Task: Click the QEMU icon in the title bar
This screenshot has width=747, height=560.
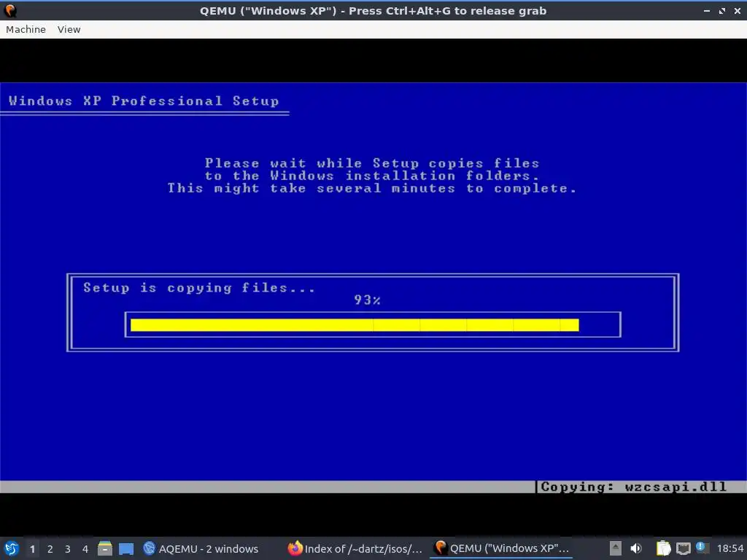Action: click(10, 10)
